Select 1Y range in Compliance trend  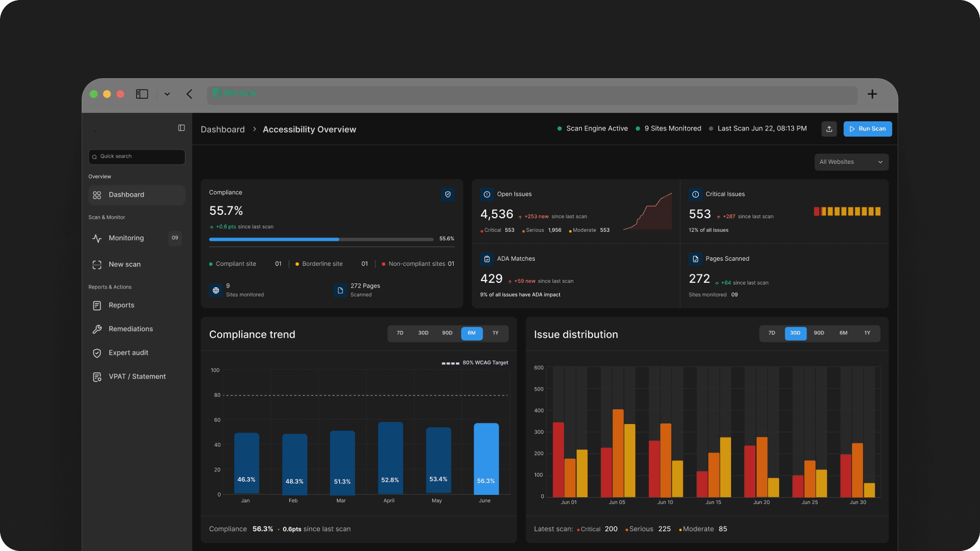(496, 333)
